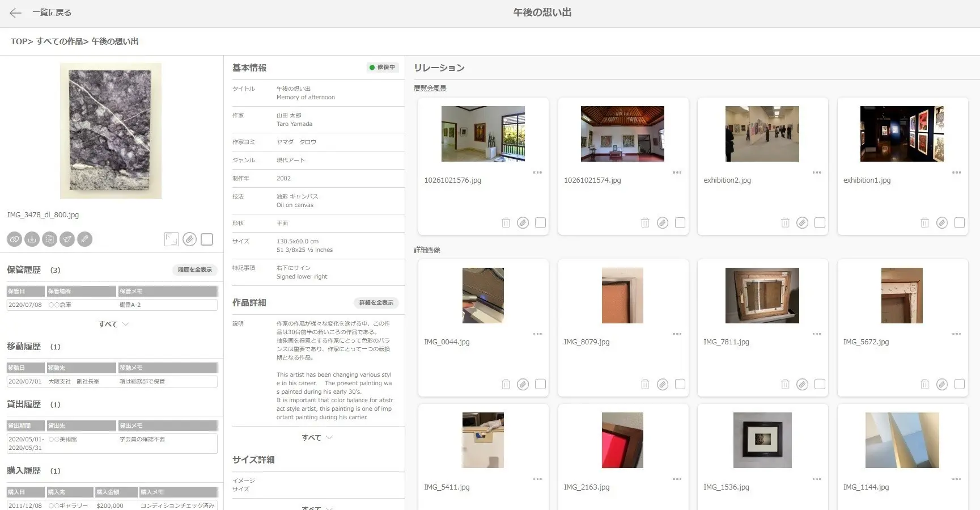The height and width of the screenshot is (510, 980).
Task: Click paperclip icon on exhibition2.jpg card
Action: coord(803,223)
